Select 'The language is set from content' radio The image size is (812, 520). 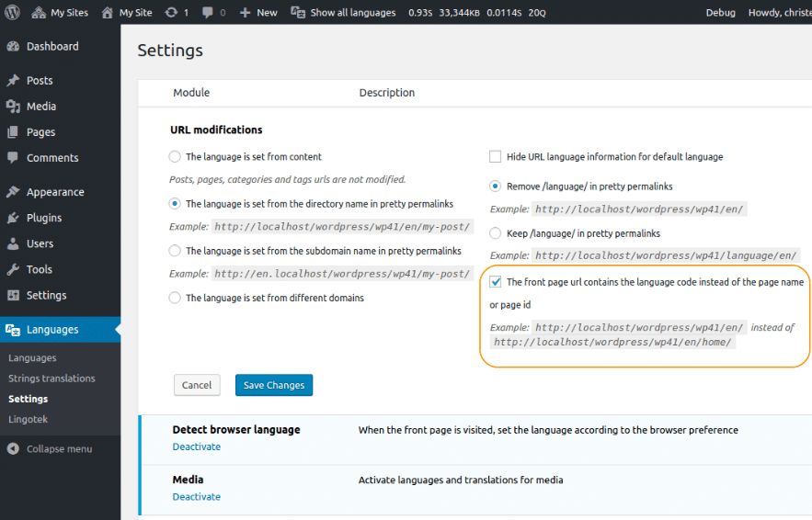click(175, 156)
